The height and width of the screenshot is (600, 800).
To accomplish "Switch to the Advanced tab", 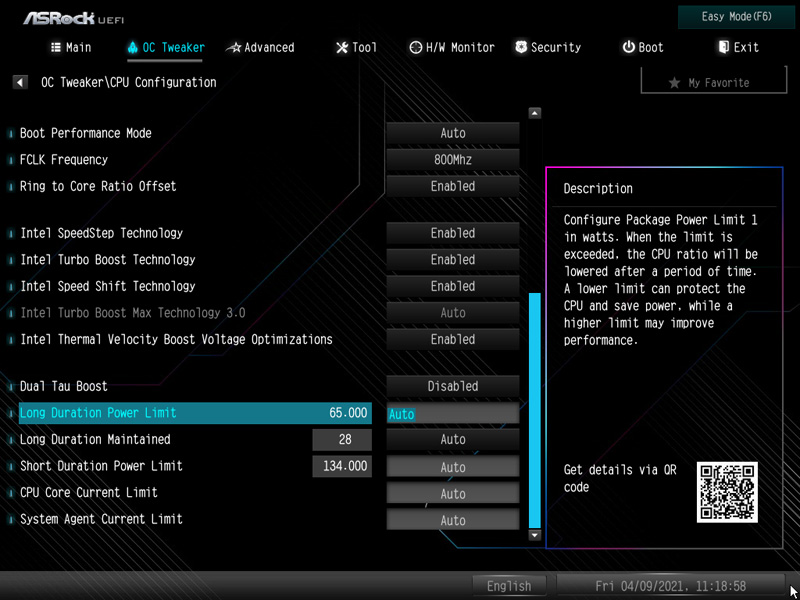I will point(261,47).
